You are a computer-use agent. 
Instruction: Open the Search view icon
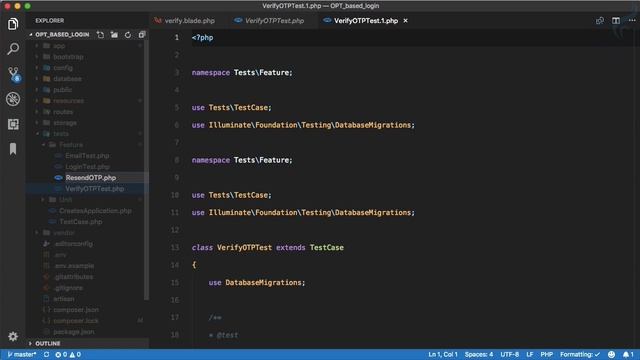click(x=13, y=49)
